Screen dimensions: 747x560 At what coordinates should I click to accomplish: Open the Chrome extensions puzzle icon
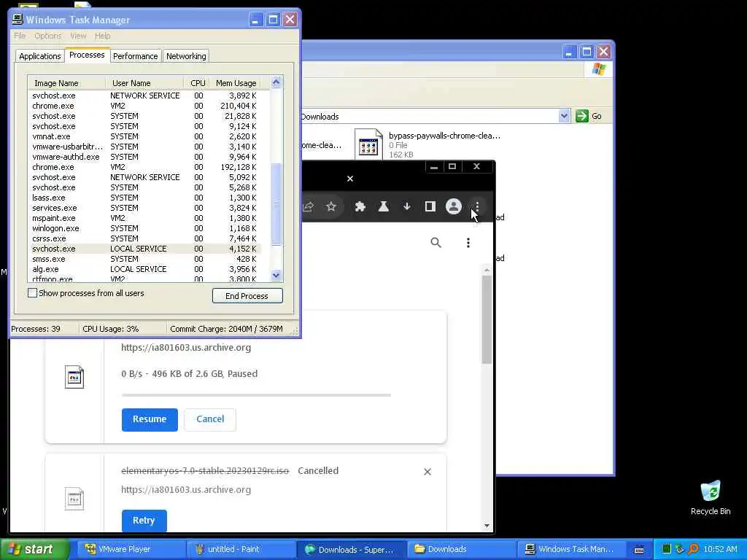click(x=360, y=206)
